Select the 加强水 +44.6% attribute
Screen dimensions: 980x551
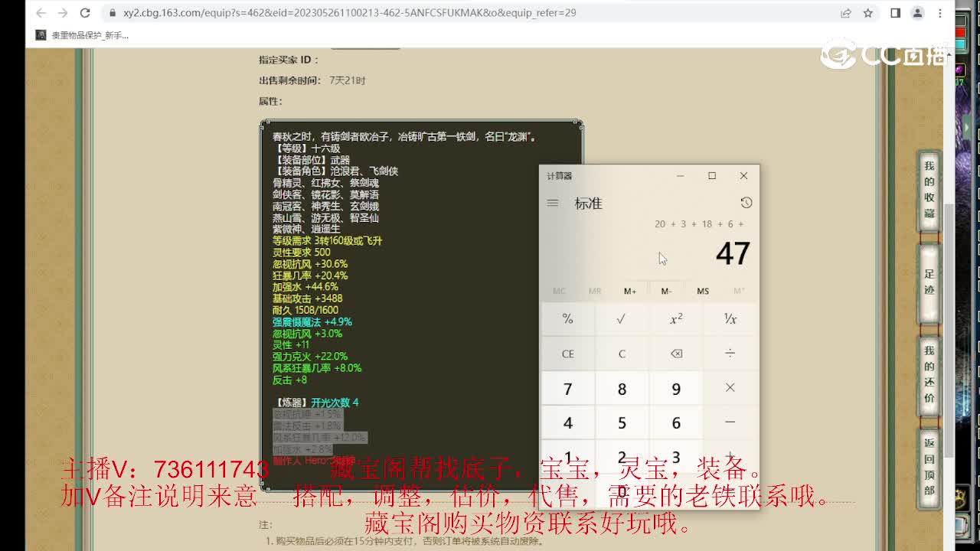[305, 287]
